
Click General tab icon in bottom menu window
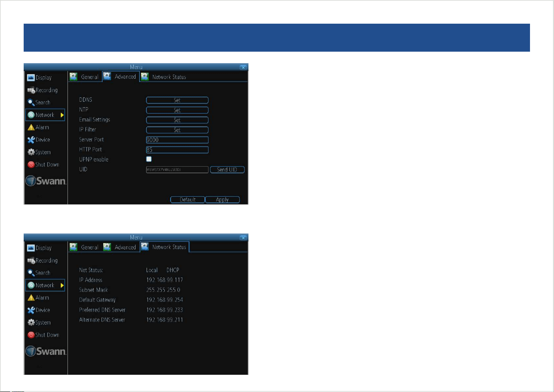74,247
